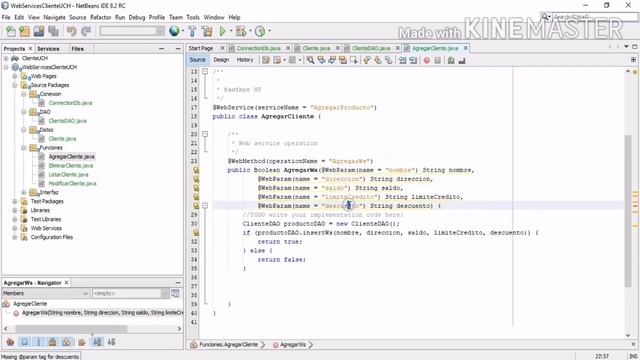Click the editor vertical scrollbar thumb
This screenshot has height=360, width=640.
628,211
